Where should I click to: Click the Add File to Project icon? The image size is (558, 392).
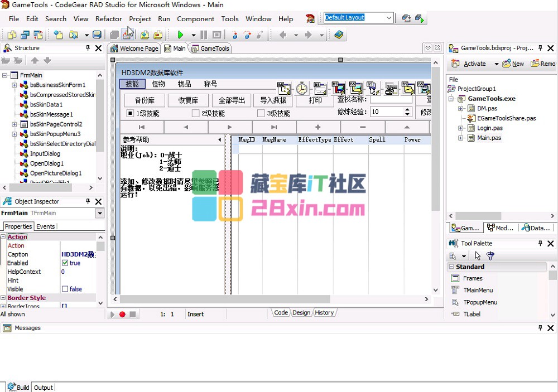click(x=145, y=35)
